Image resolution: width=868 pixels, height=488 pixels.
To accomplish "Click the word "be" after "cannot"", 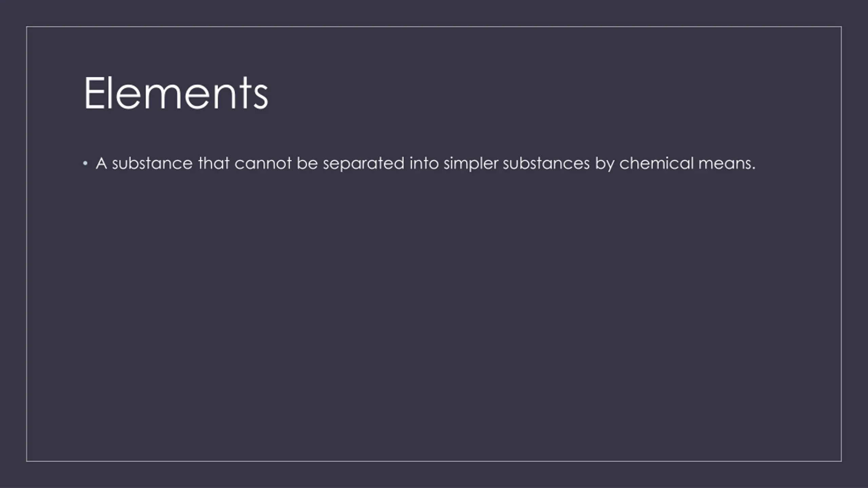I will tap(307, 163).
